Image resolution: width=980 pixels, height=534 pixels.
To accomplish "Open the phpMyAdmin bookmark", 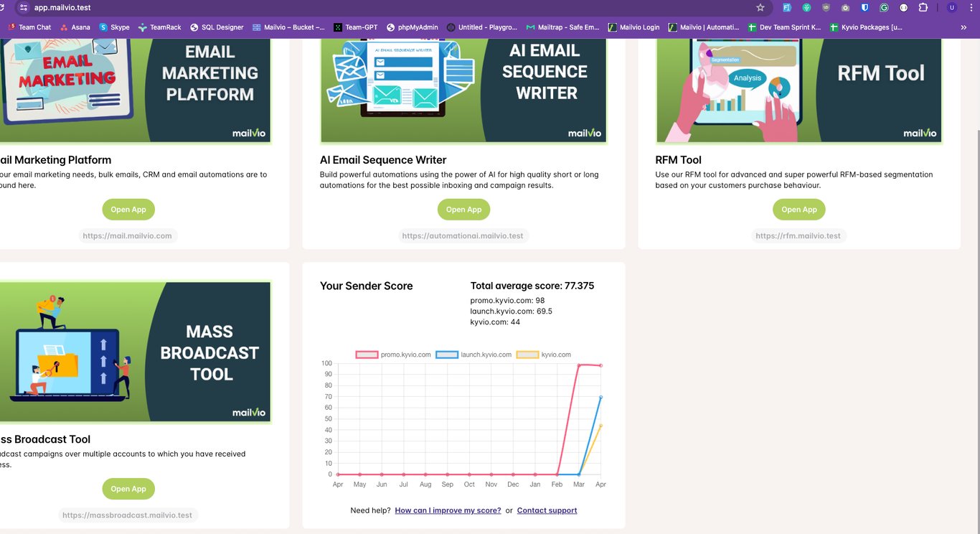I will [x=412, y=27].
